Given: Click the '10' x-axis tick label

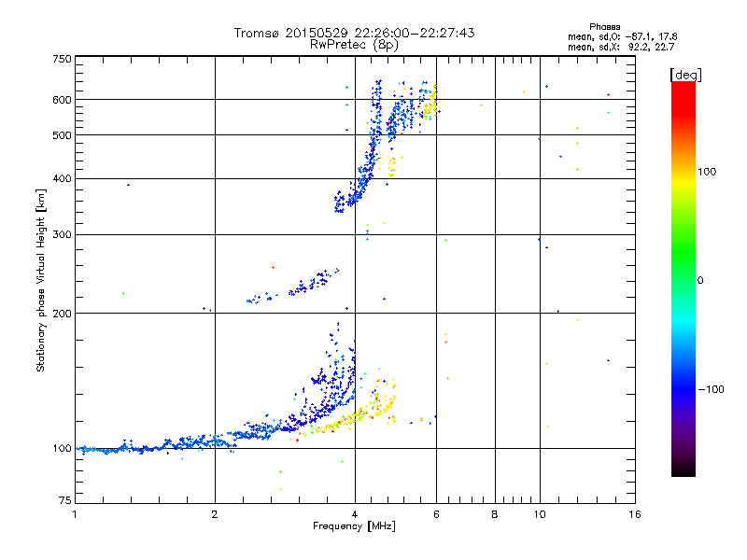Looking at the screenshot, I should click(540, 514).
